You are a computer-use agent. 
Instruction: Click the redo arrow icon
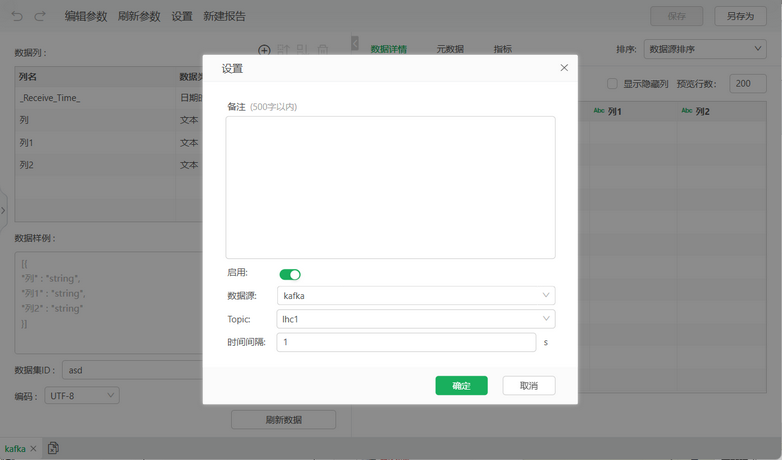(40, 16)
